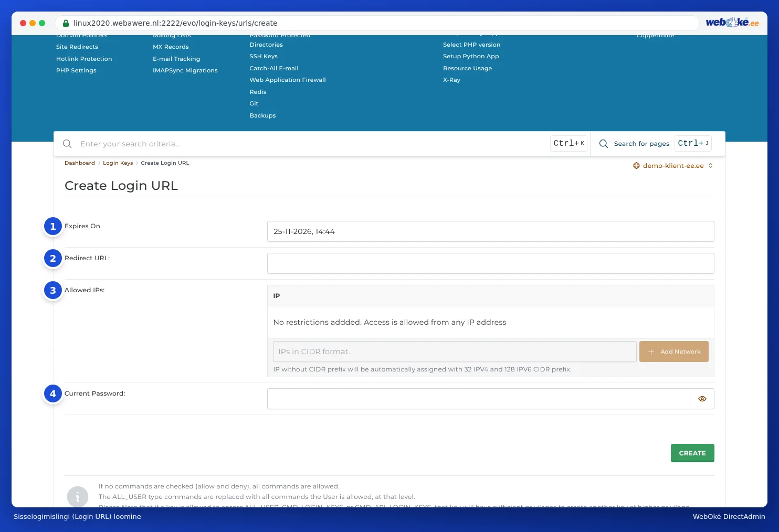Click the green CREATE button
The width and height of the screenshot is (779, 532).
point(692,453)
